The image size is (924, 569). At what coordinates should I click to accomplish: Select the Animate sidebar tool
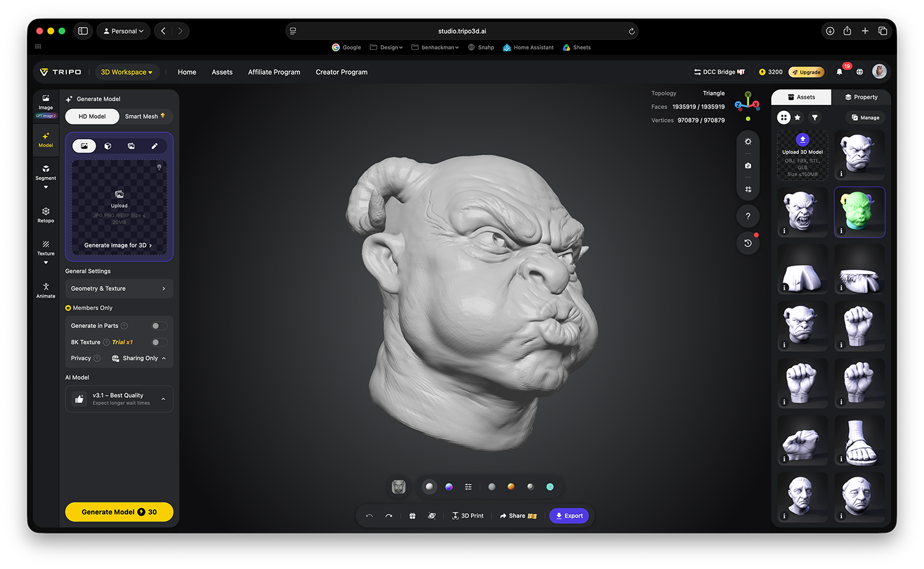point(46,290)
